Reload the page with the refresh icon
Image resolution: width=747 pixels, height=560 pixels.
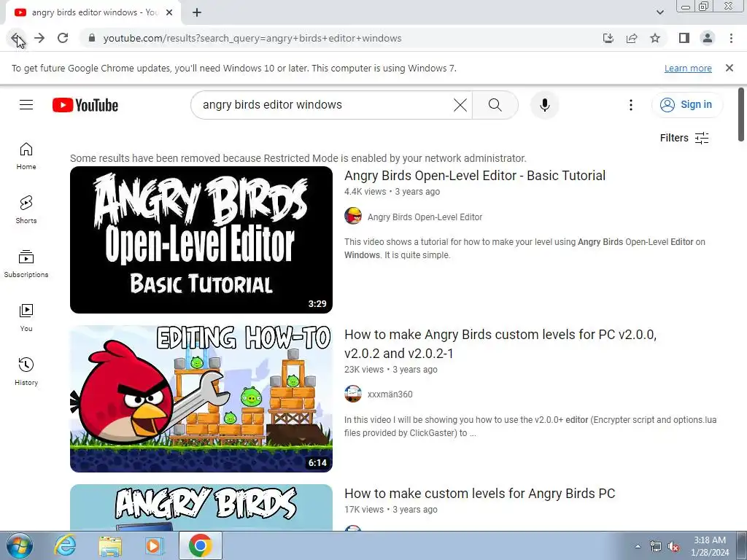tap(63, 38)
